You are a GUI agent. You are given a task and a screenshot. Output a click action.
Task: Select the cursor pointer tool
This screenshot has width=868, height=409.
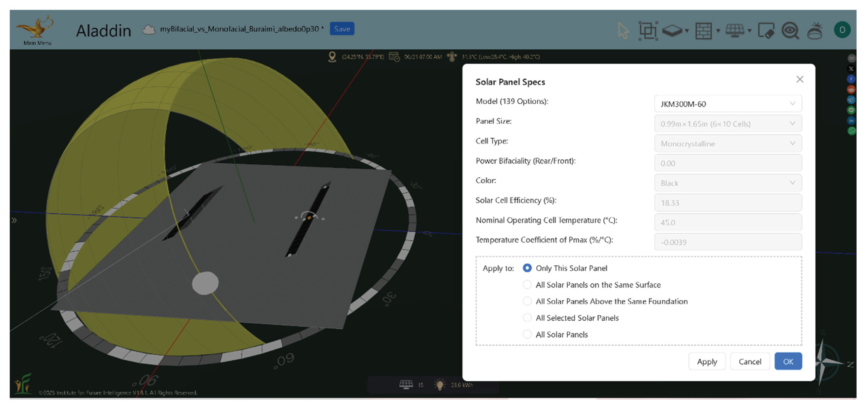[623, 31]
